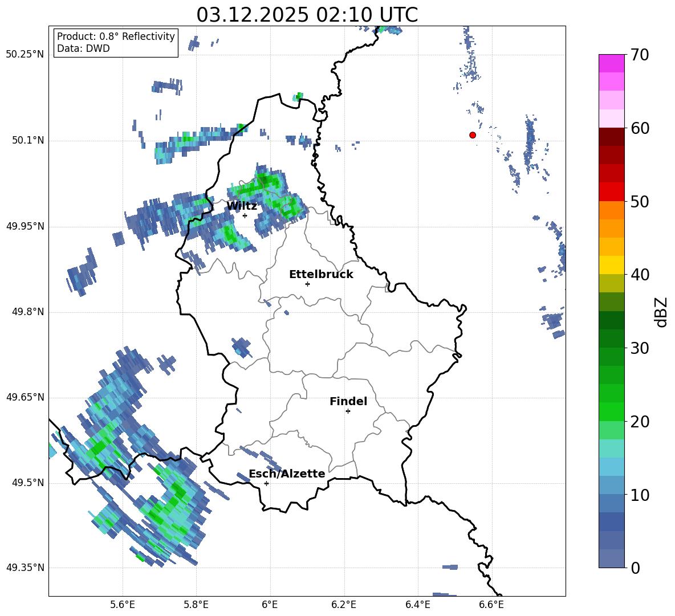Click the 49.5°N latitude label
This screenshot has height=616, width=675.
(x=27, y=483)
